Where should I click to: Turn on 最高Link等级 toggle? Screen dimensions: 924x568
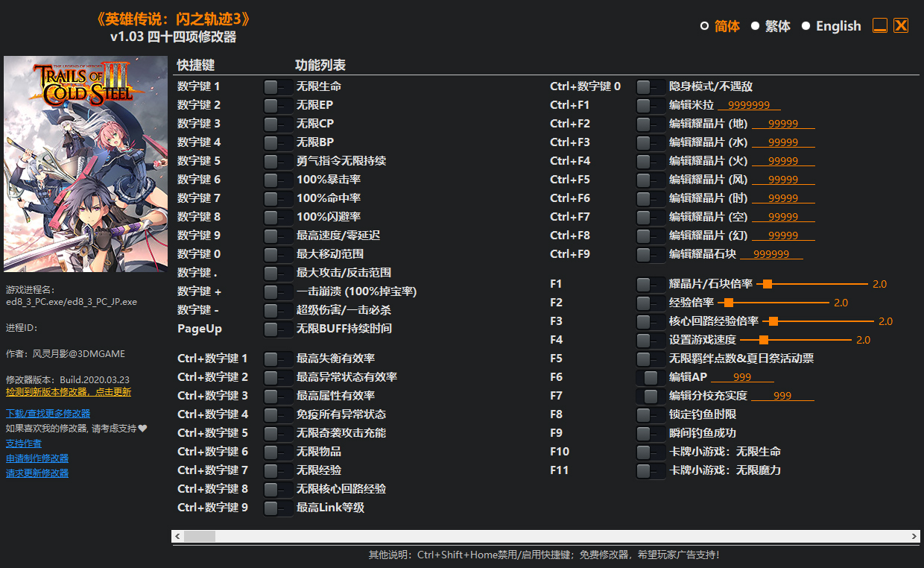click(278, 508)
